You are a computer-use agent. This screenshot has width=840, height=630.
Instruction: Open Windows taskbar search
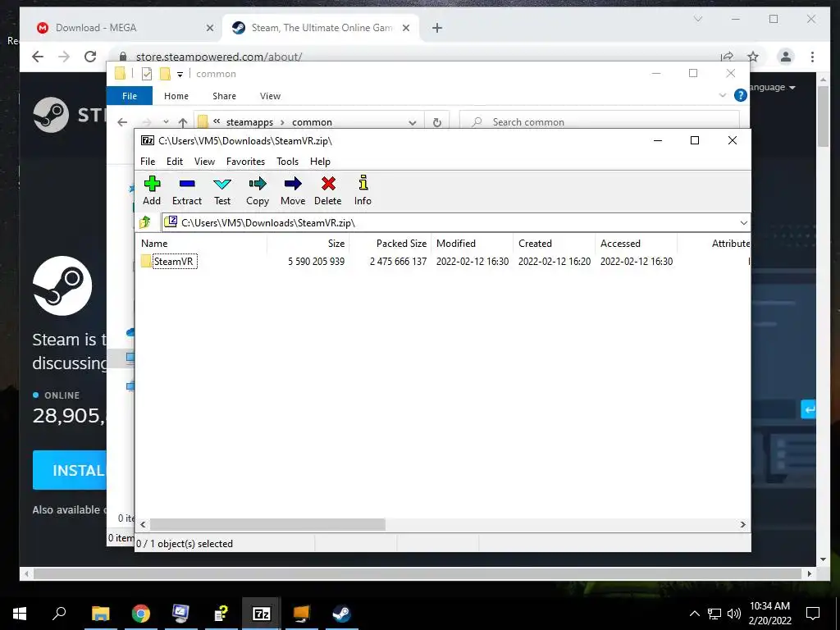point(59,614)
